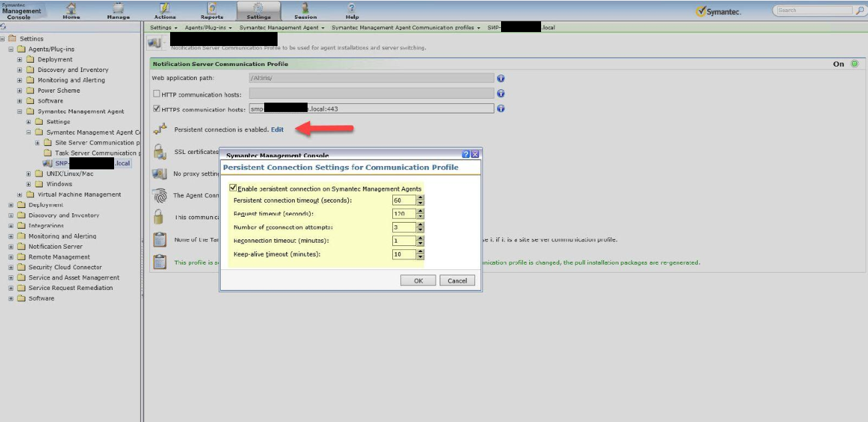Select Task Server Communication in the tree
Screen dimensions: 868x422
point(93,153)
